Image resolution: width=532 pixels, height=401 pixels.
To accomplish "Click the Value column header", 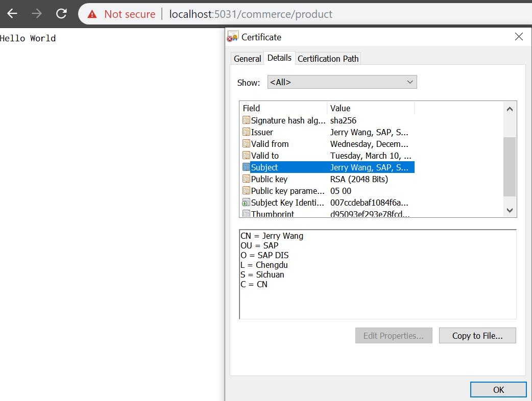I will point(371,108).
